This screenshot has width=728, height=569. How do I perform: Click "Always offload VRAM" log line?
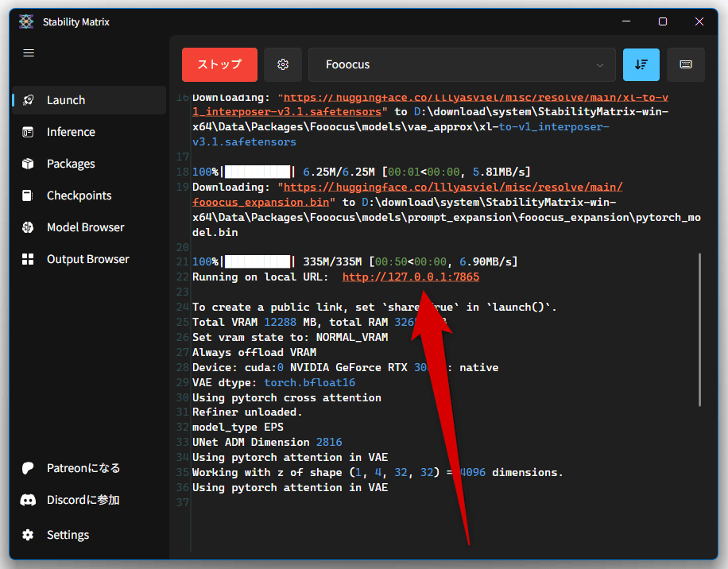254,353
